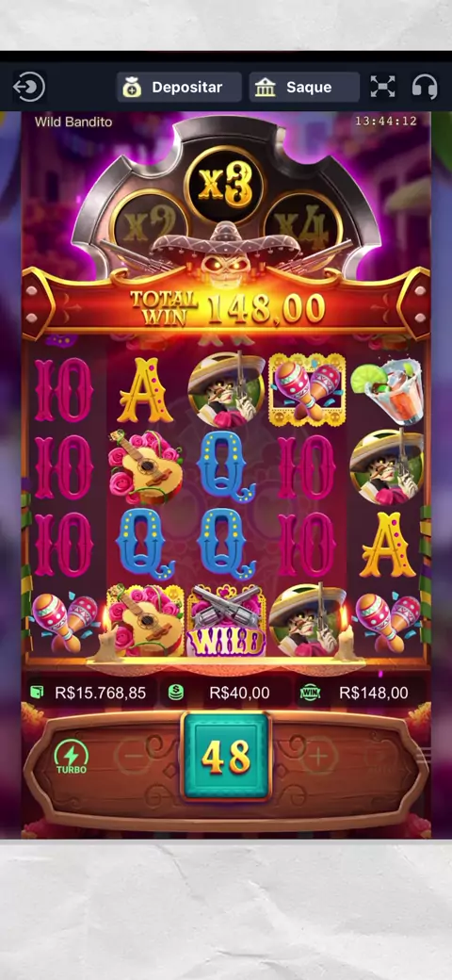Click the green wallet balance icon
This screenshot has height=980, width=452.
pos(38,692)
